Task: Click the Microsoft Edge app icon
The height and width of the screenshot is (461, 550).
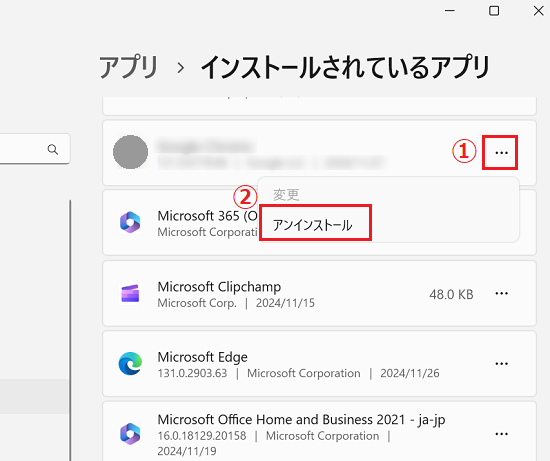Action: [x=130, y=363]
